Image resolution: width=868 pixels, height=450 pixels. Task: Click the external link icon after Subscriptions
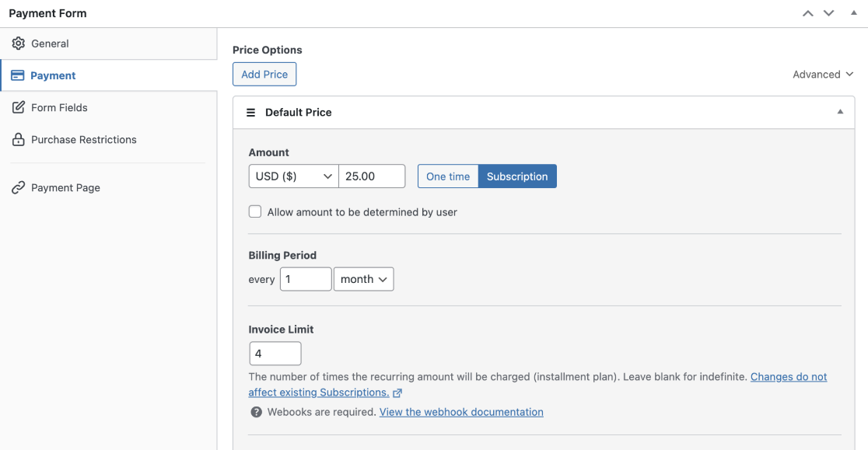click(x=397, y=393)
